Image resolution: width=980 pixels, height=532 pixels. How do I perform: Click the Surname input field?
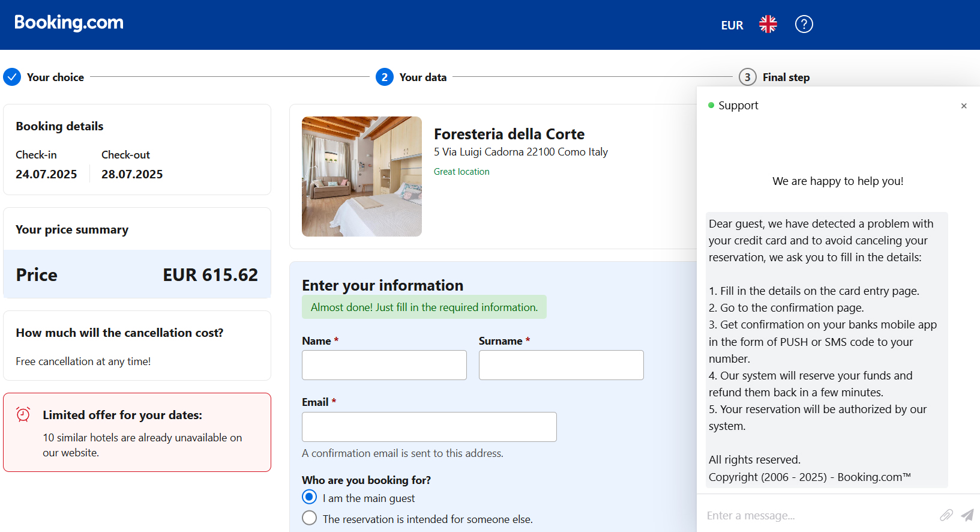click(x=561, y=365)
